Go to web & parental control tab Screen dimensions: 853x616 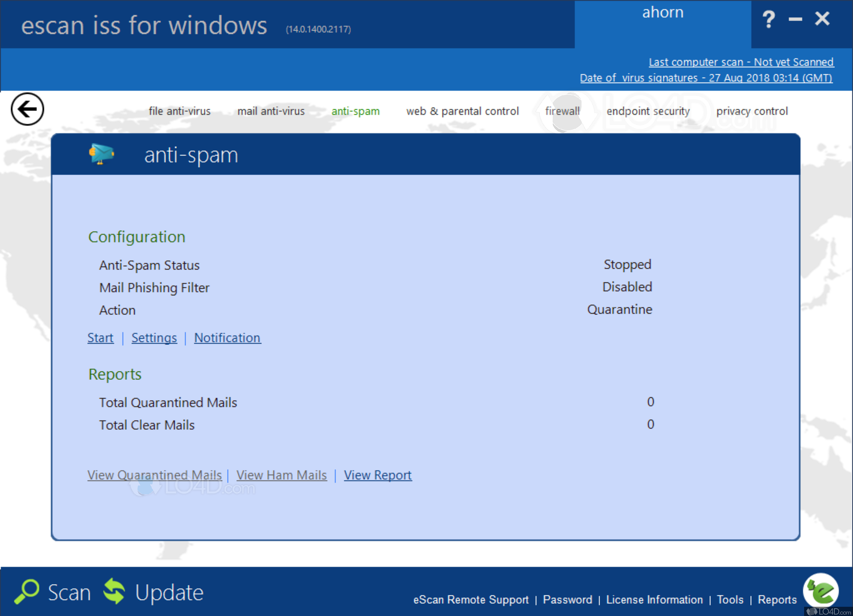pos(462,111)
